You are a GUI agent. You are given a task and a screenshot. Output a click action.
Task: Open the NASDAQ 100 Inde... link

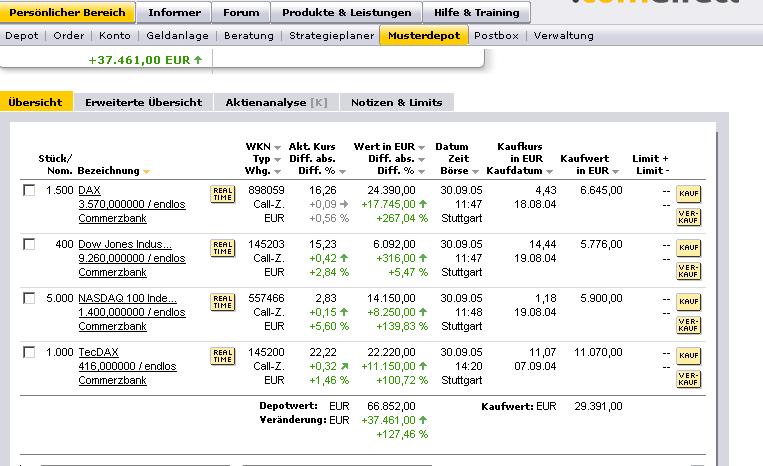coord(127,297)
